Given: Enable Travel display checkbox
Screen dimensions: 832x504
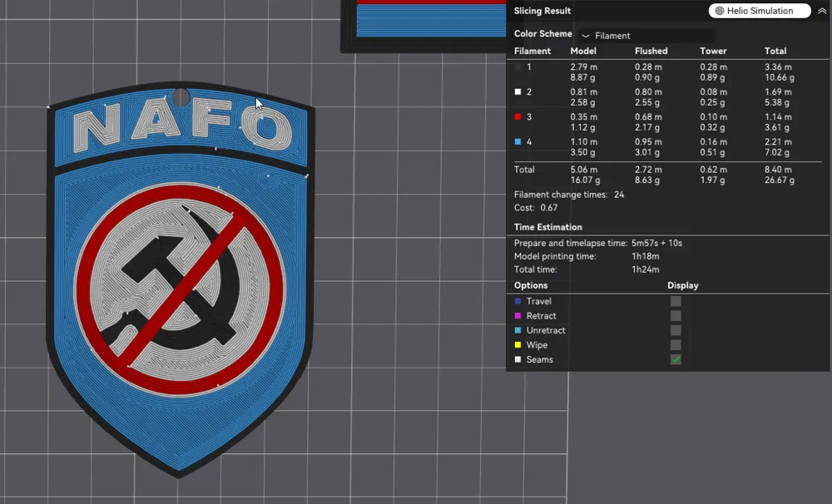Looking at the screenshot, I should [x=676, y=301].
